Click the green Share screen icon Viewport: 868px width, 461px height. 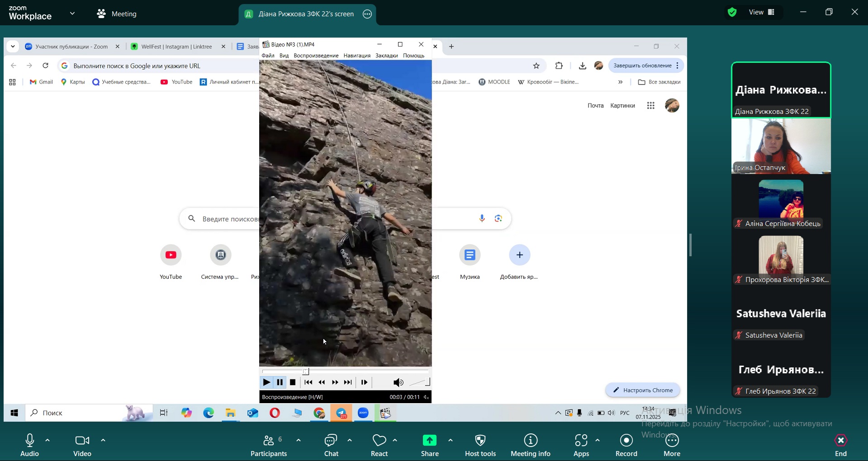429,441
